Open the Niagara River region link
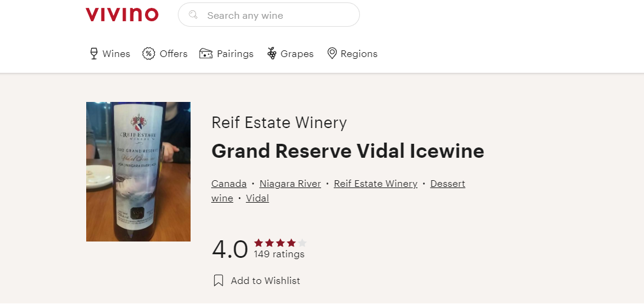The width and height of the screenshot is (644, 304). tap(290, 183)
